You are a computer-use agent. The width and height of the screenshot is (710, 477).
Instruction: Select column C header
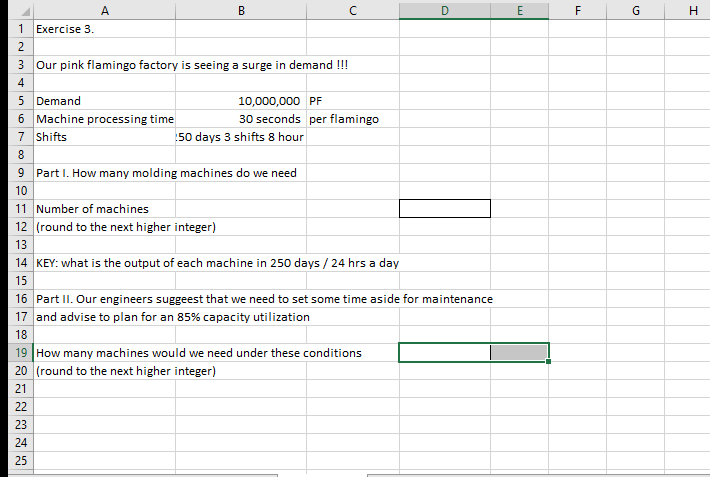[353, 10]
